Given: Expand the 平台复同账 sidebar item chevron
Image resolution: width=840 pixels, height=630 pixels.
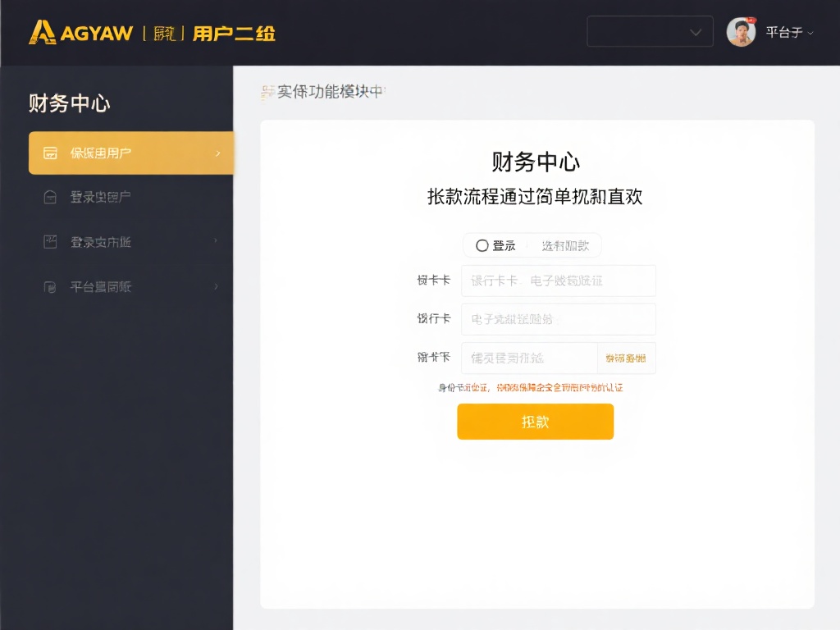Looking at the screenshot, I should coord(217,286).
